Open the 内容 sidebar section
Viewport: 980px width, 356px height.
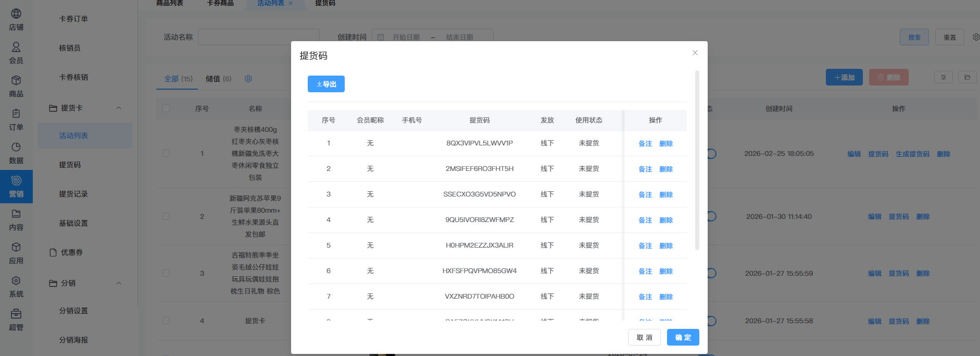(16, 220)
